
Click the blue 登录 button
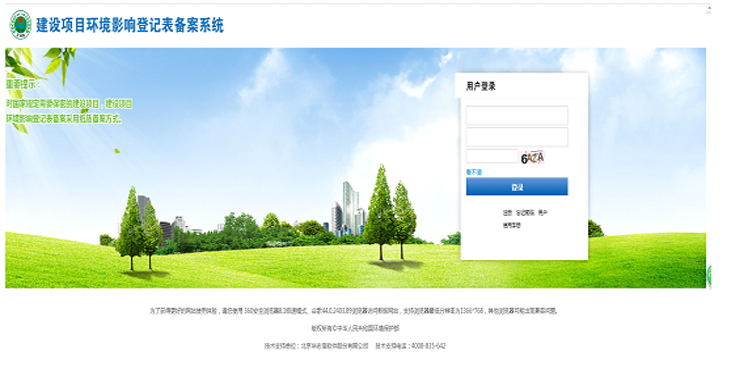pyautogui.click(x=517, y=187)
